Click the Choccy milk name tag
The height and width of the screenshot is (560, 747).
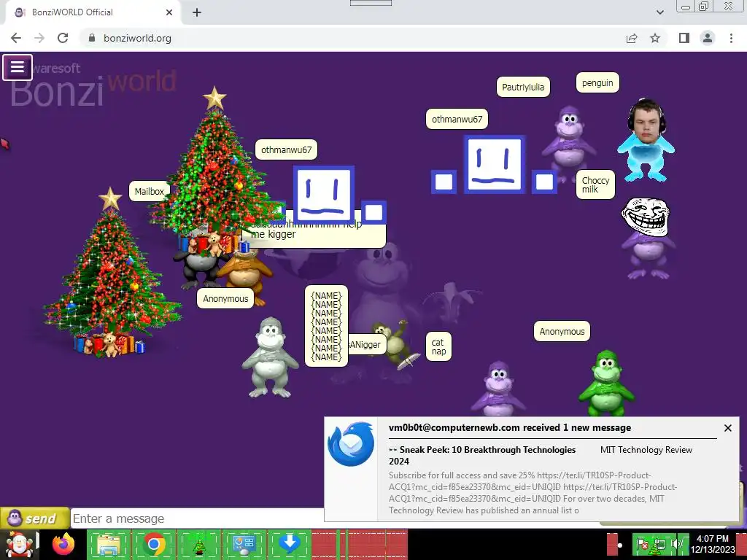(595, 184)
